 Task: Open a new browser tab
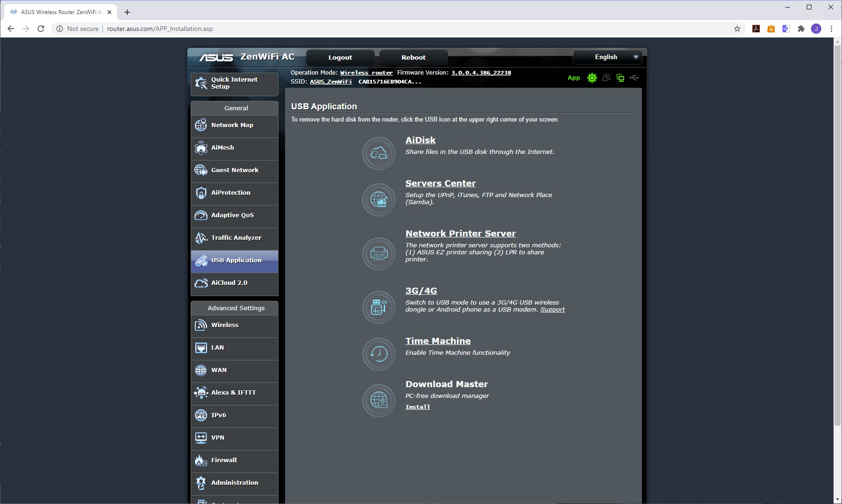click(x=127, y=12)
